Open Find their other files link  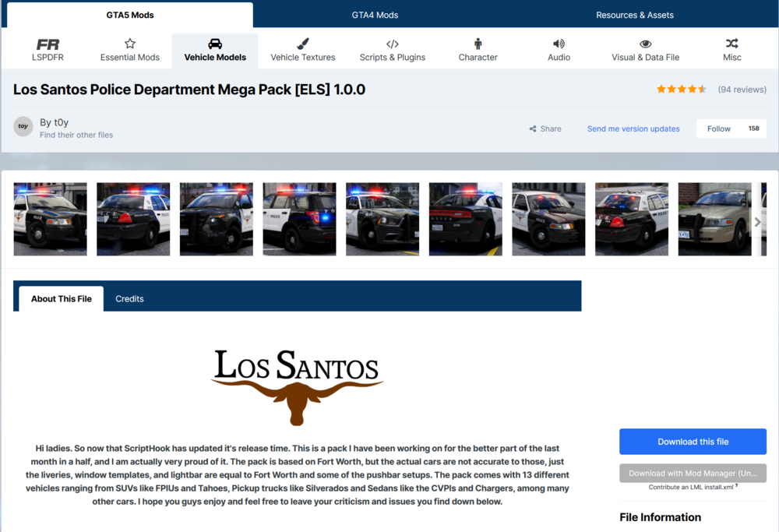(x=76, y=135)
